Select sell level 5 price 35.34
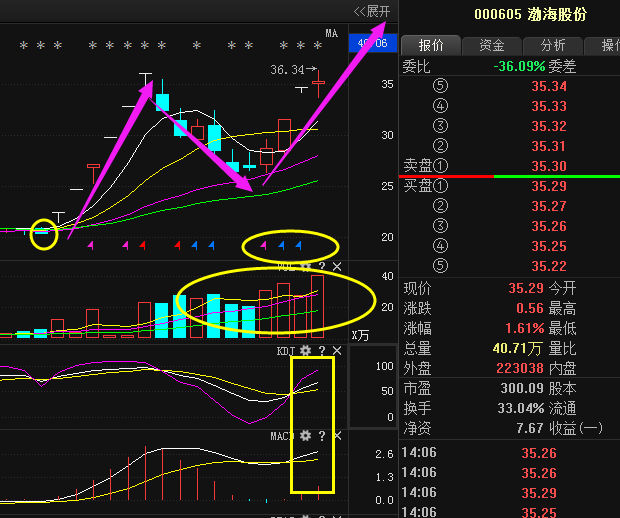The height and width of the screenshot is (518, 620). pos(549,86)
